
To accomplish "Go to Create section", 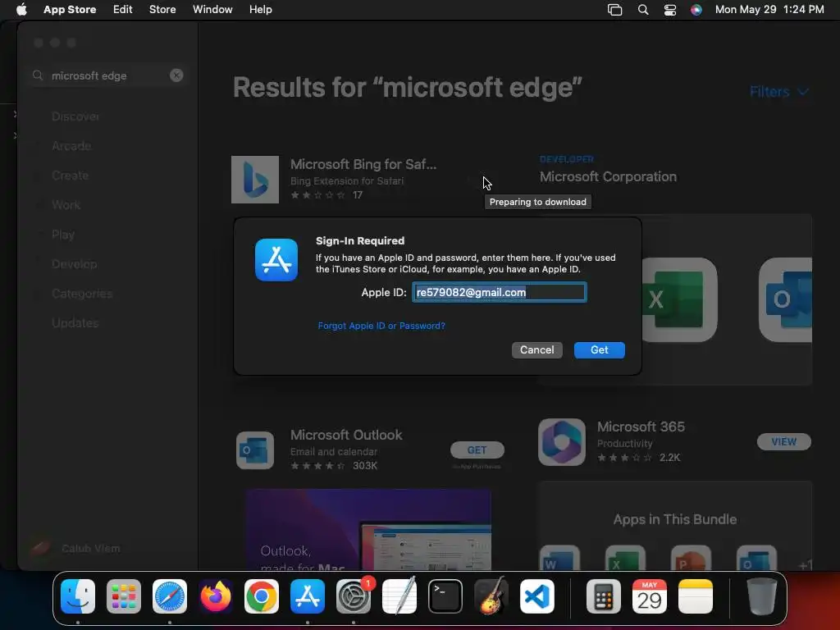I will coord(71,176).
